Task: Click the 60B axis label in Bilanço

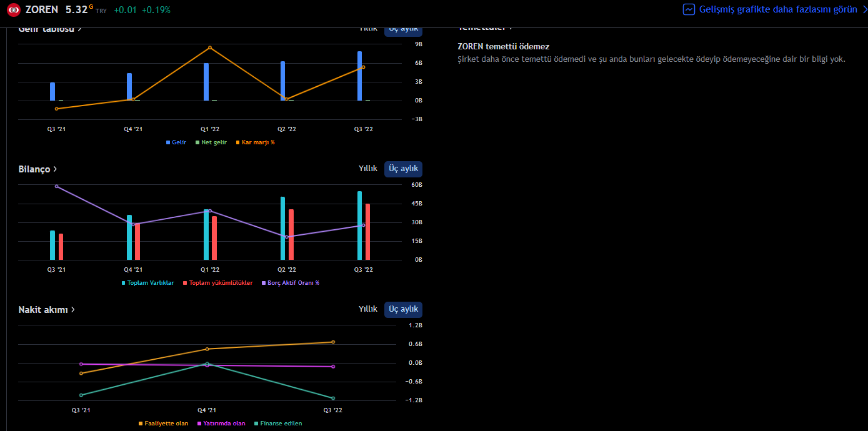Action: [x=417, y=185]
